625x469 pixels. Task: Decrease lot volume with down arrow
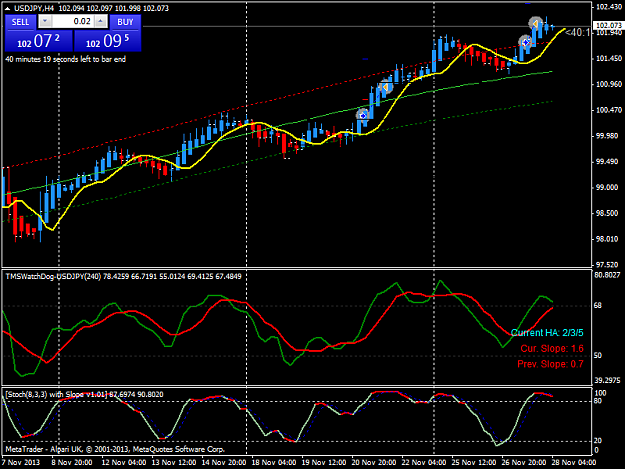point(45,21)
